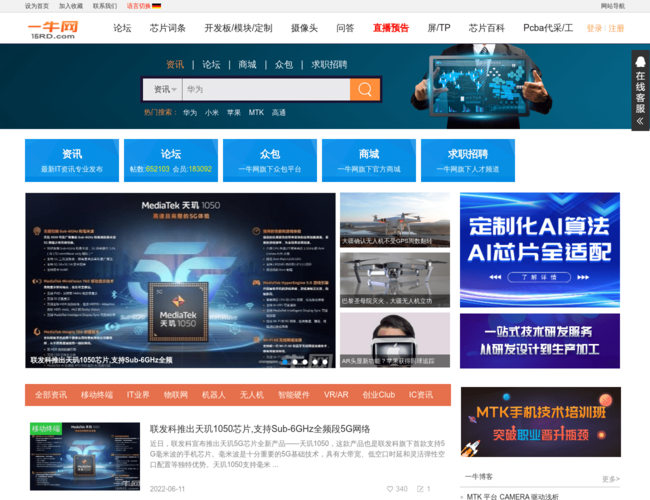Click hot search term 高通
The height and width of the screenshot is (500, 650).
(279, 112)
